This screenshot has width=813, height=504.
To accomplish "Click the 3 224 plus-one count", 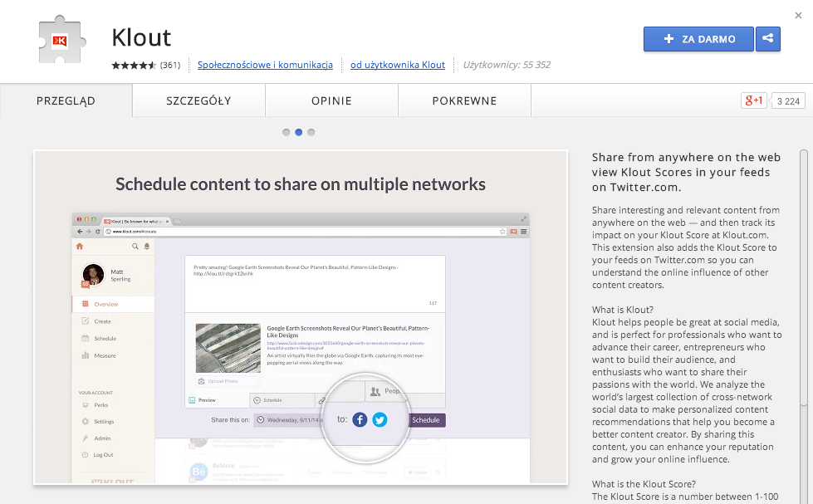I will [788, 101].
